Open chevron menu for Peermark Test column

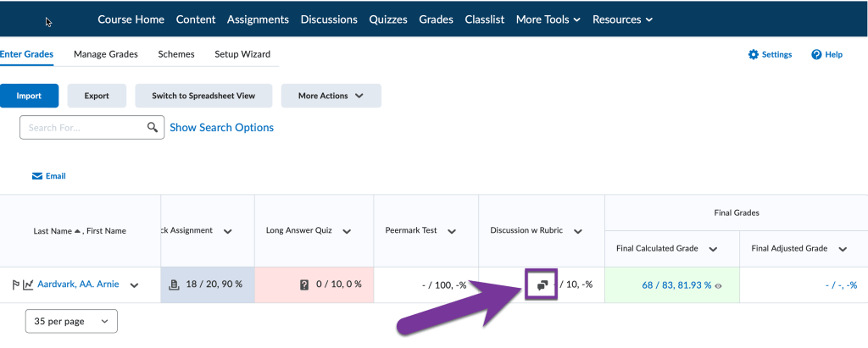coord(452,232)
